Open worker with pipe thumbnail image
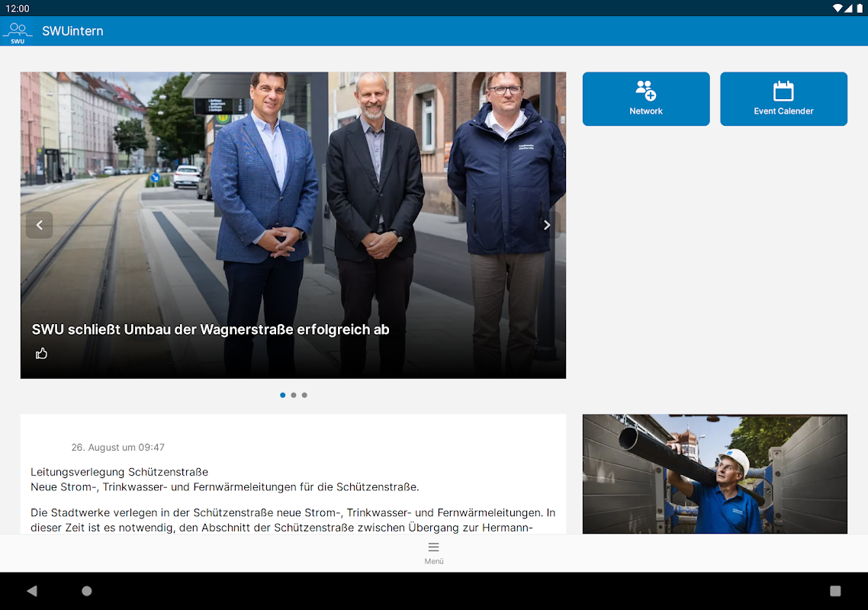 click(x=715, y=474)
